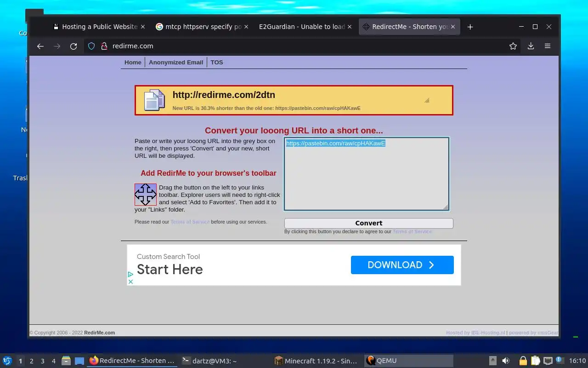This screenshot has height=368, width=588.
Task: Grab the URL textarea resize handle
Action: [446, 207]
